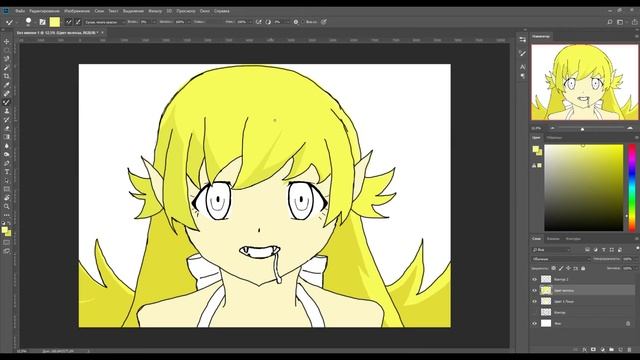The image size is (640, 360).
Task: Open the Файл menu
Action: point(20,11)
